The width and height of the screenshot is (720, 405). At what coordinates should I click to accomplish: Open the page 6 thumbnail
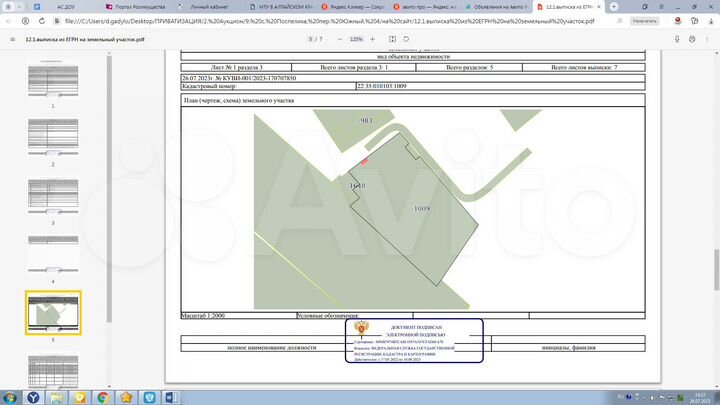point(53,370)
